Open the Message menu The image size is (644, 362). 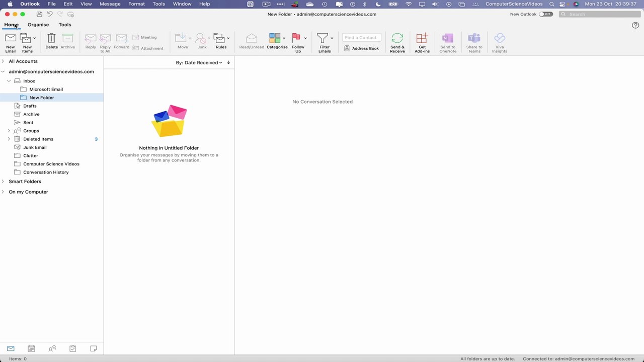click(x=110, y=4)
